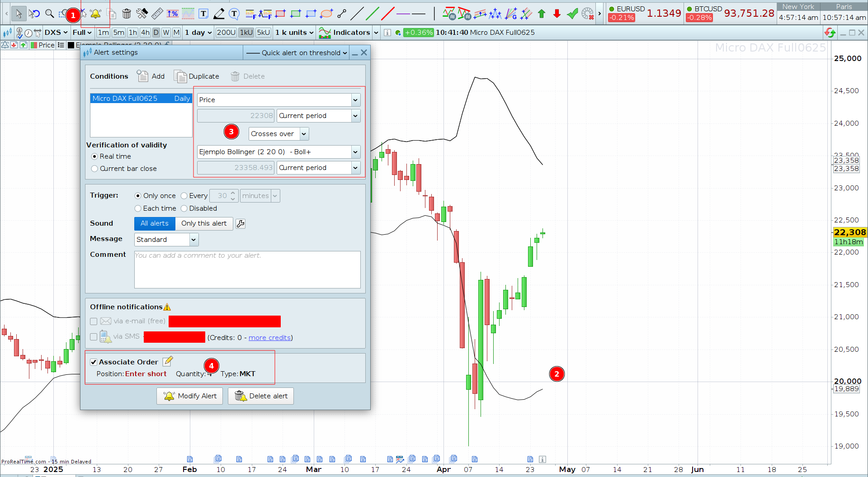The height and width of the screenshot is (477, 868).
Task: Choose All alerts sound option
Action: pos(155,224)
